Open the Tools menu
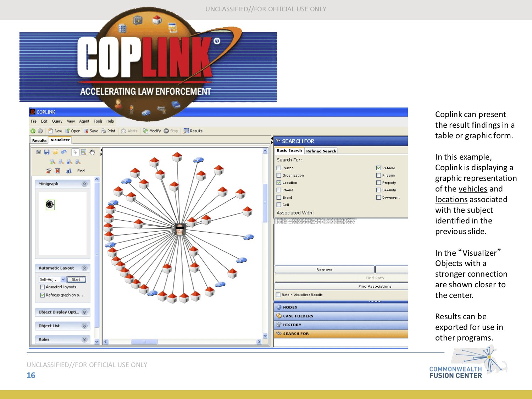 point(98,121)
